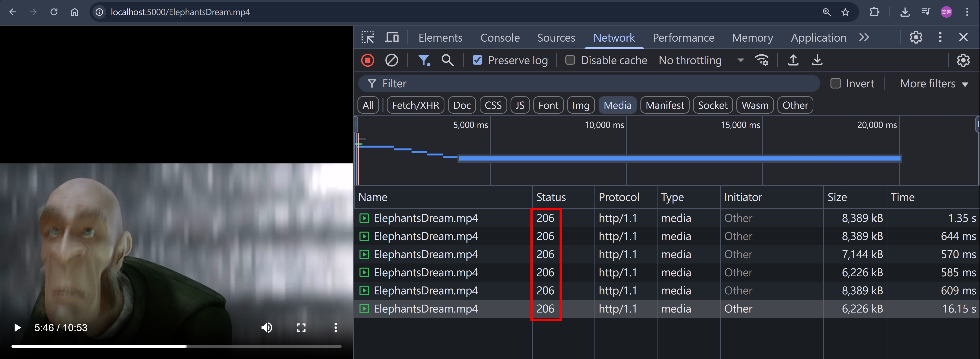Go back using the browser back arrow
Viewport: 980px width, 359px height.
(x=13, y=12)
